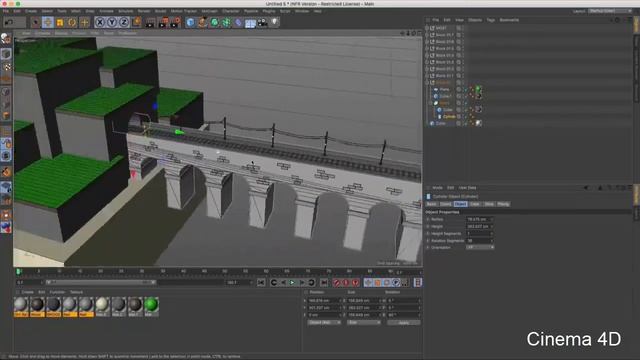Open the Size mode dropdown
Viewport: 640px width, 360px height.
click(364, 322)
